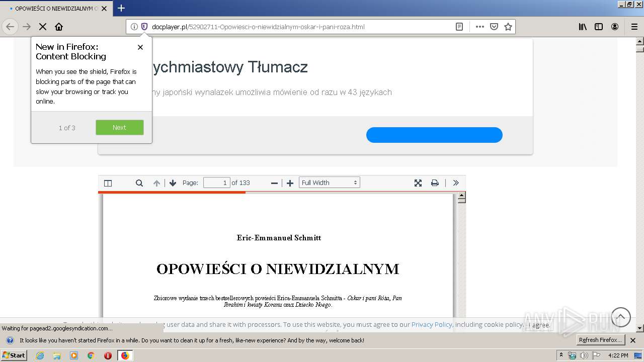Save page to Pocket
This screenshot has height=362, width=644.
click(x=494, y=27)
